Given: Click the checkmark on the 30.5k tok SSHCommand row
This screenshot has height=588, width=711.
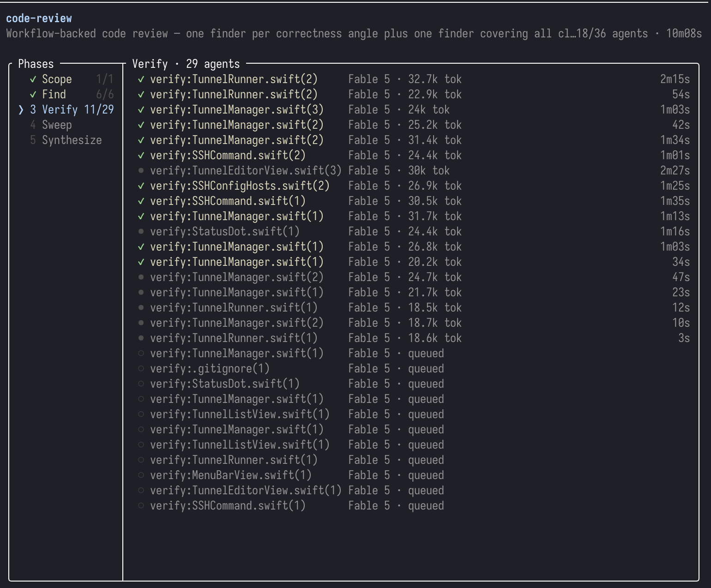Looking at the screenshot, I should (141, 201).
